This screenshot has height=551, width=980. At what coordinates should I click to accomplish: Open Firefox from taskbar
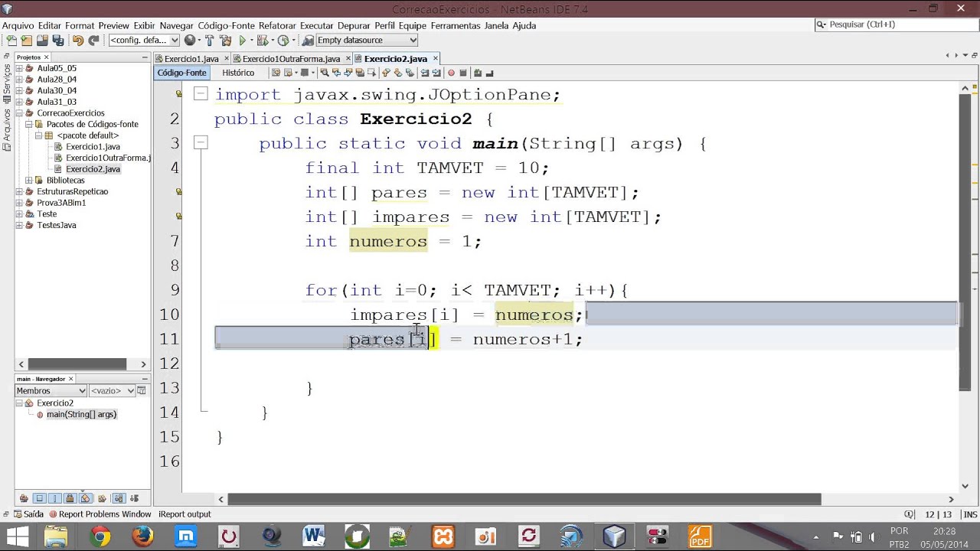pos(142,536)
